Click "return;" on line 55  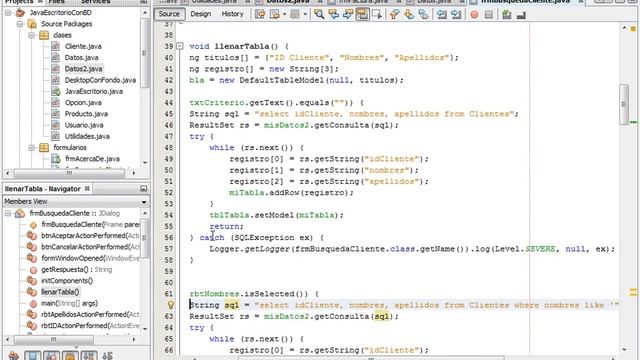(226, 226)
